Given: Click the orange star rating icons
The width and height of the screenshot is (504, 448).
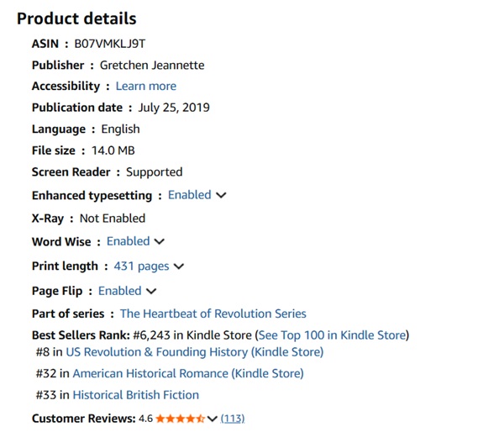Looking at the screenshot, I should tap(181, 419).
